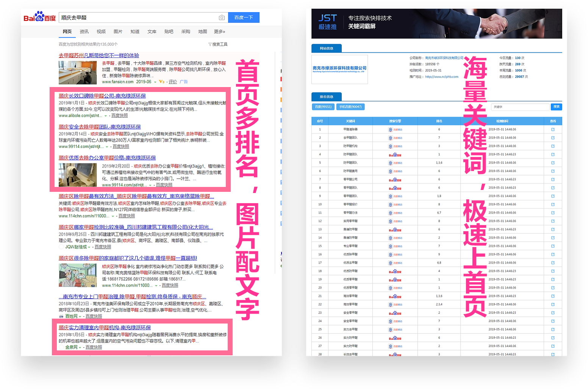Image resolution: width=588 pixels, height=389 pixels.
Task: Expand arrow next to 百姓网 source
Action: (80, 316)
